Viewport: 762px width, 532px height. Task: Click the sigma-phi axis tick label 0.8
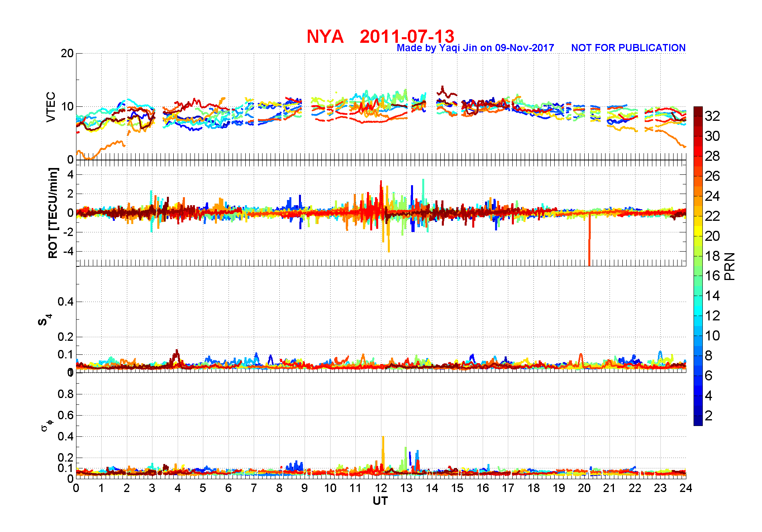tap(66, 394)
